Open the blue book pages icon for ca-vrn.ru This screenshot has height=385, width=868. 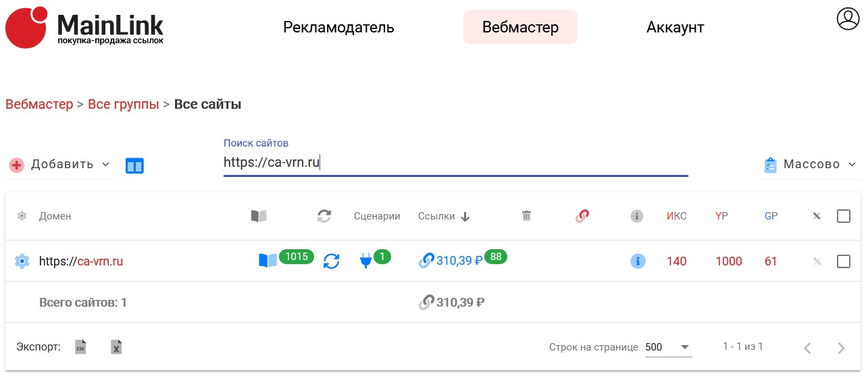tap(267, 261)
